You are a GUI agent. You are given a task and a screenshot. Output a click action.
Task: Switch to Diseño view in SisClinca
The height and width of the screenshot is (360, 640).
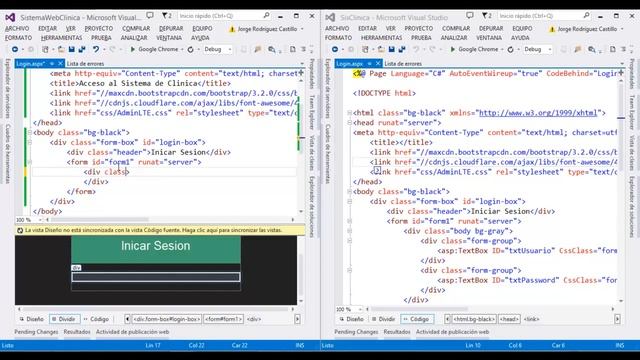tap(351, 319)
